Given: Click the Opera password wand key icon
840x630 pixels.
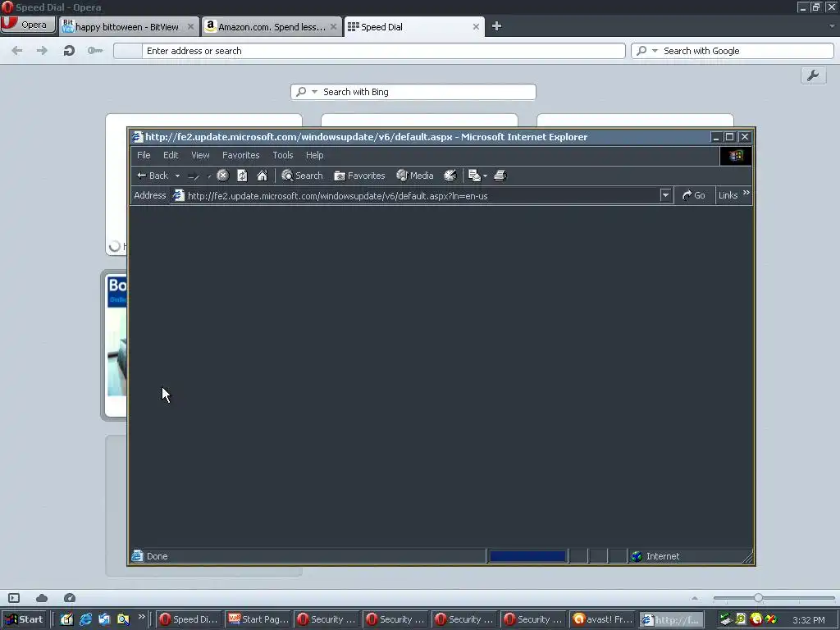Looking at the screenshot, I should point(95,51).
